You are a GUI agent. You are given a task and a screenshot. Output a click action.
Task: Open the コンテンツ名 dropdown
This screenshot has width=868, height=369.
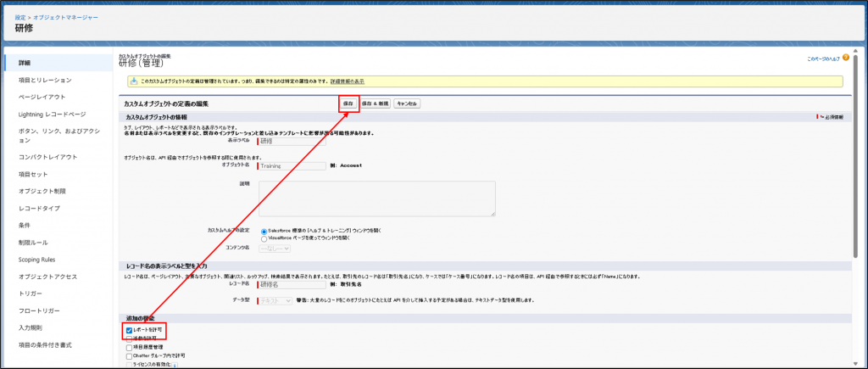pos(275,248)
